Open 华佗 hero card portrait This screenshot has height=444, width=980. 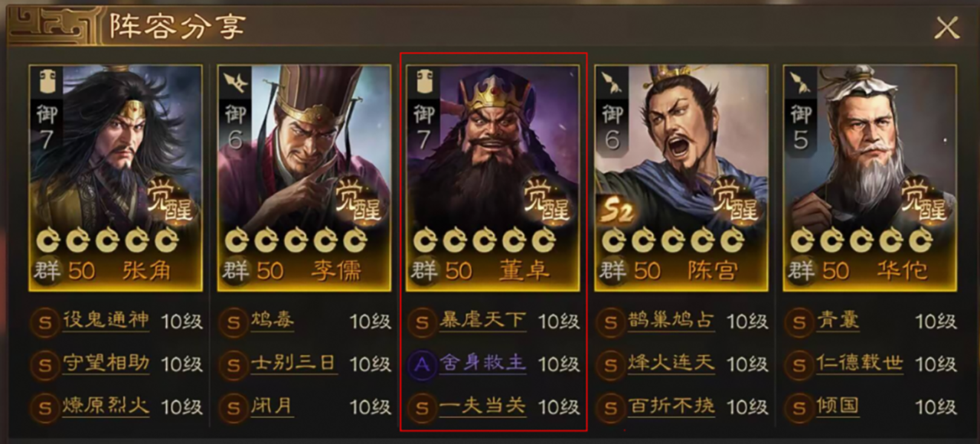click(869, 178)
